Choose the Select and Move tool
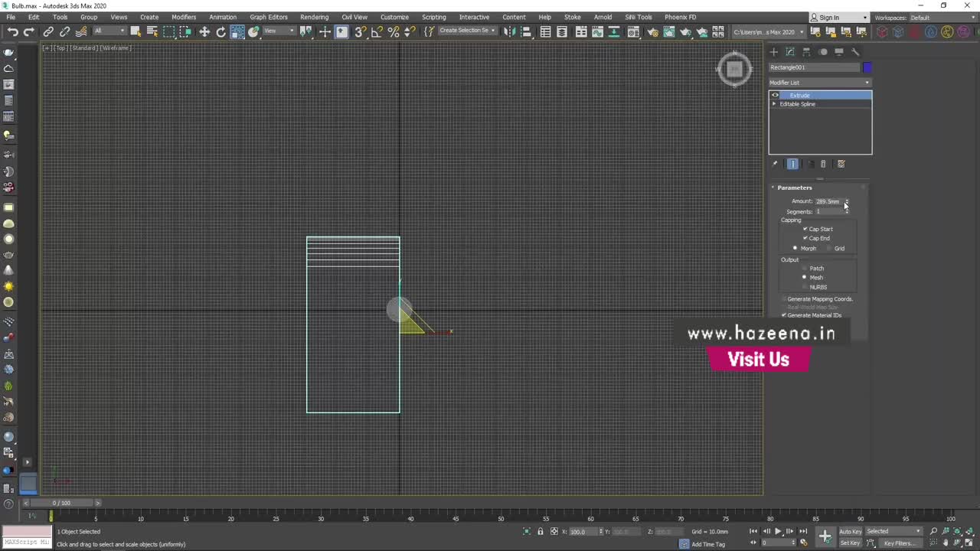The width and height of the screenshot is (980, 551). 204,31
